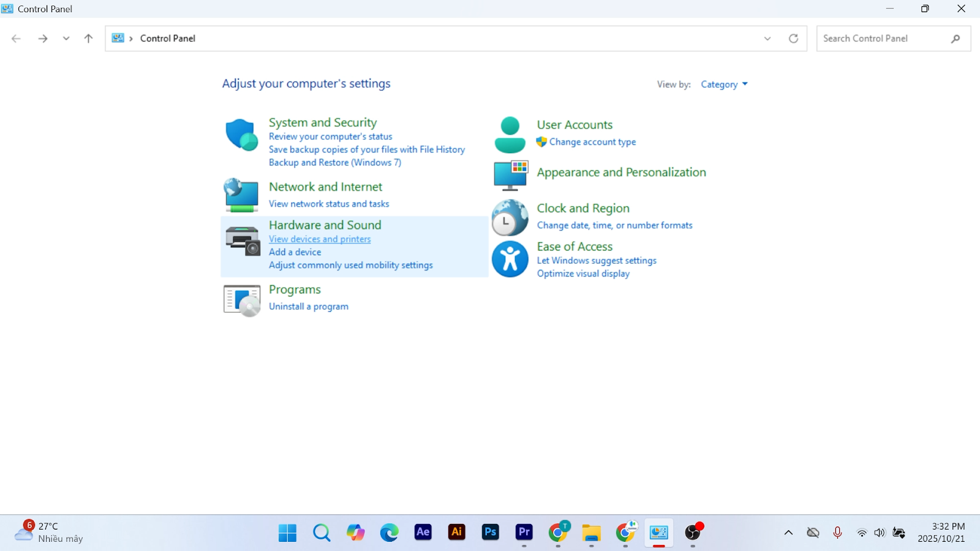Navigate up one level with the up arrow
The height and width of the screenshot is (551, 980).
(88, 39)
